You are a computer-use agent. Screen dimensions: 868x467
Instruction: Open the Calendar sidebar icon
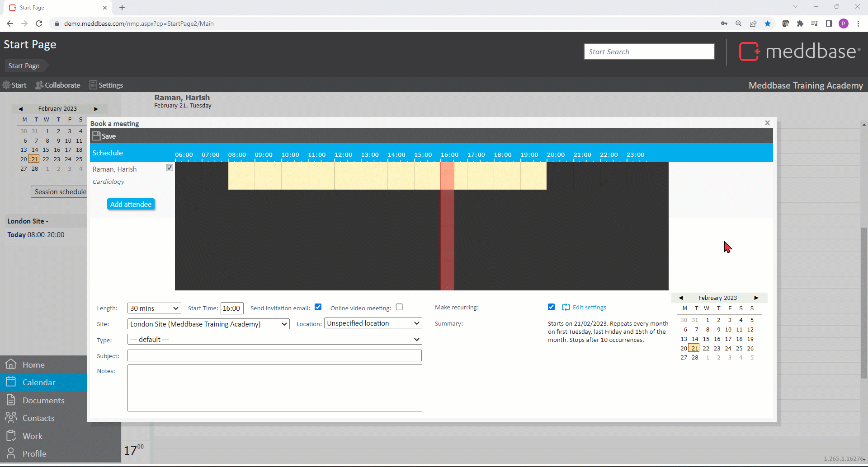[x=11, y=382]
